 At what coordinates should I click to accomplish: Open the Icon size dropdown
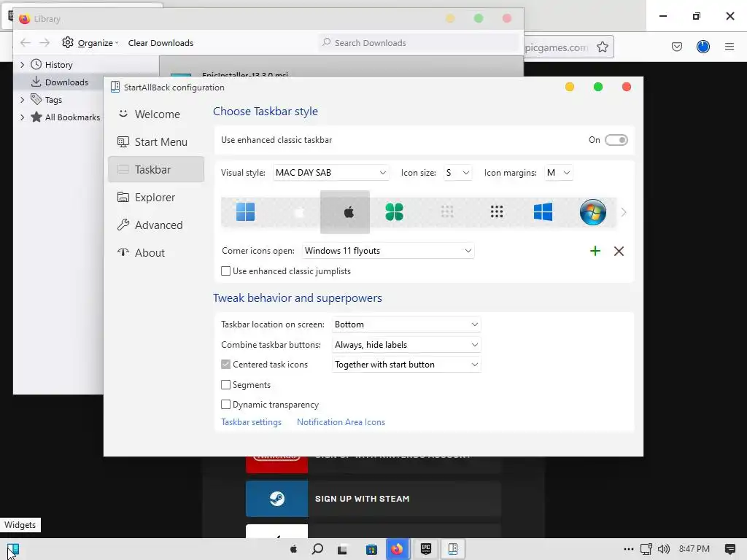[x=457, y=172]
